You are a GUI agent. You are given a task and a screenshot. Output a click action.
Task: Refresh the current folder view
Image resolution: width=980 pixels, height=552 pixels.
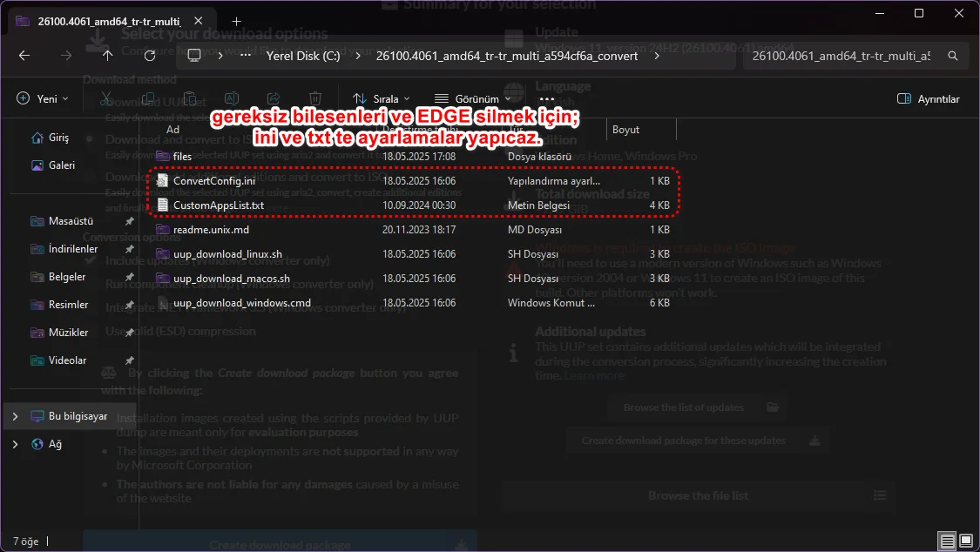pos(149,56)
